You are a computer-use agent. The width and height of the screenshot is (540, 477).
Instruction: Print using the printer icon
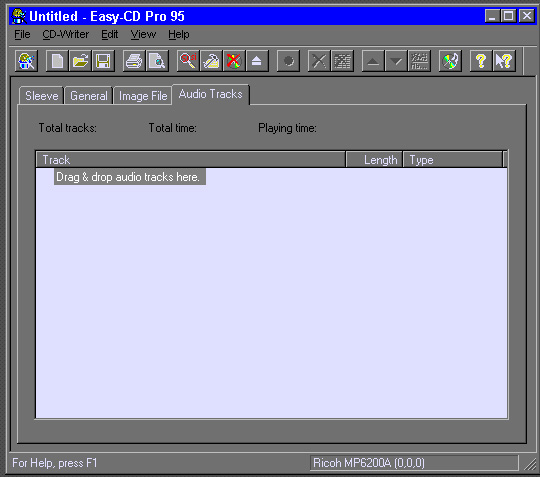coord(134,61)
